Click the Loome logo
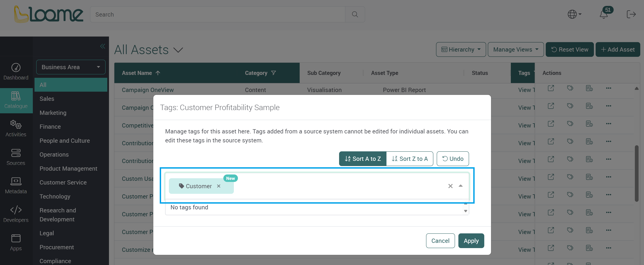 coord(49,14)
